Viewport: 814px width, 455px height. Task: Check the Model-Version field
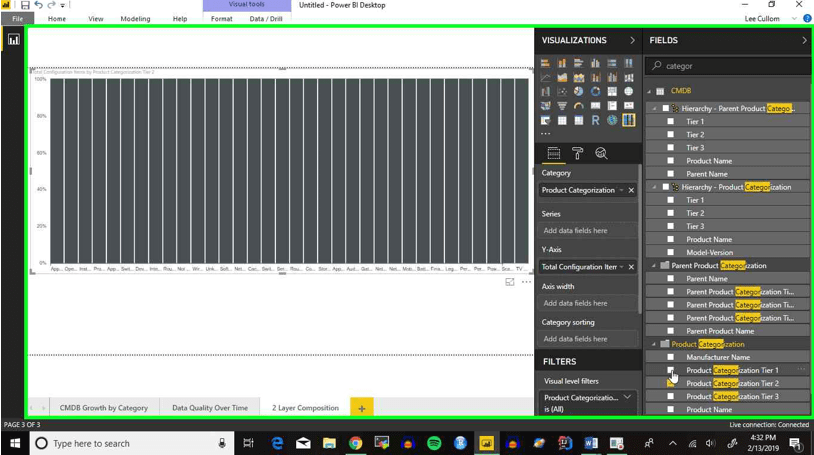tap(670, 252)
